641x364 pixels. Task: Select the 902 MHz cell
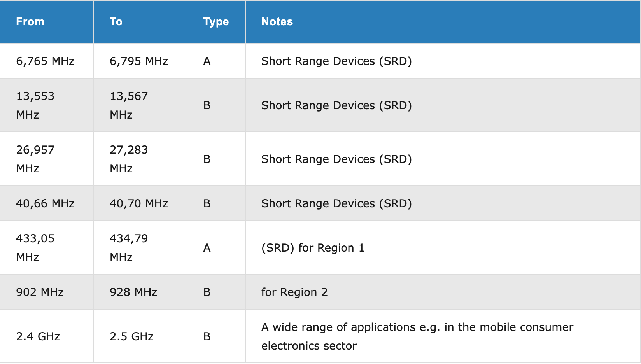coord(40,292)
